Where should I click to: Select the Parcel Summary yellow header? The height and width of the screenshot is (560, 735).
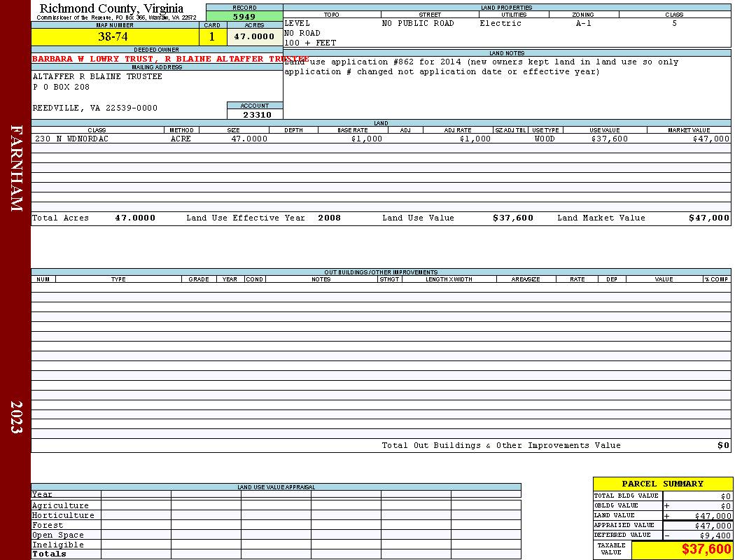[662, 484]
